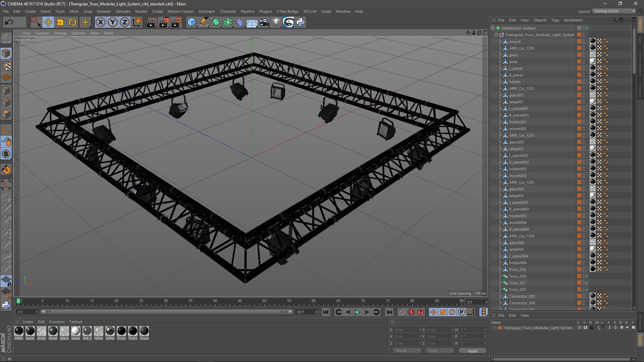
Task: Click the Undo arrow icon
Action: (x=9, y=22)
